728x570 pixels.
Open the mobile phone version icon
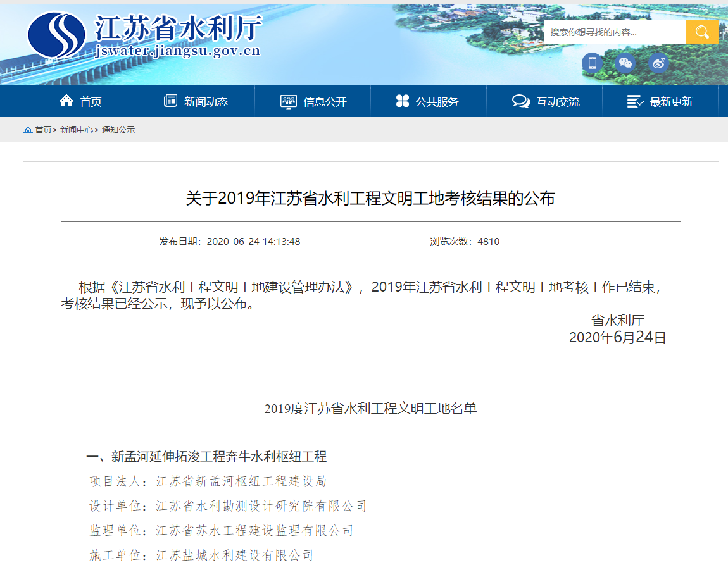(x=593, y=63)
